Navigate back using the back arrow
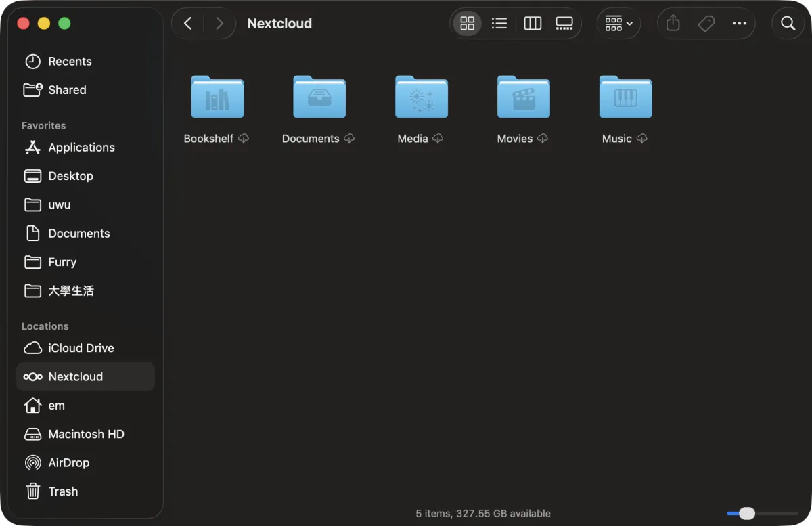812x526 pixels. coord(187,23)
